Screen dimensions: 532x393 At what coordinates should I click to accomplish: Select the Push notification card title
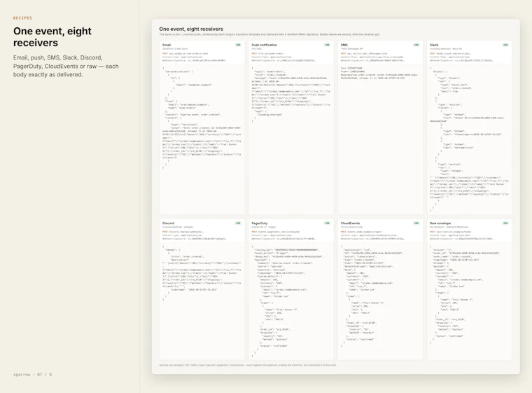(265, 45)
